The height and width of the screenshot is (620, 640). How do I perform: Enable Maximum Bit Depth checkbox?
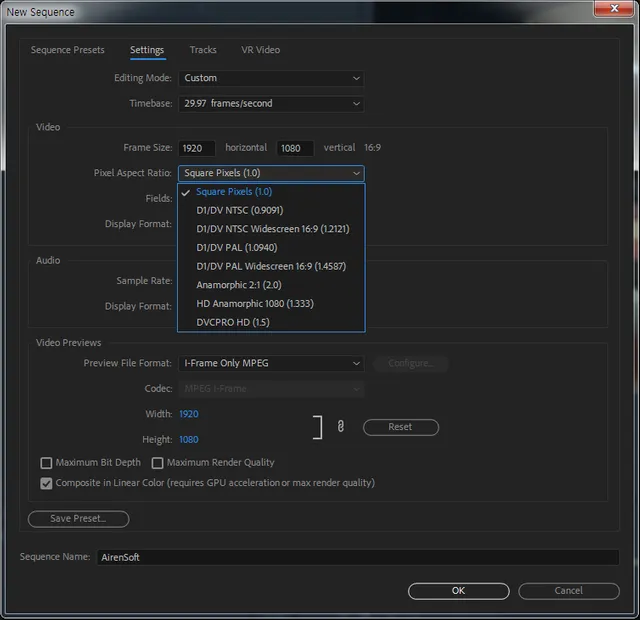point(46,462)
